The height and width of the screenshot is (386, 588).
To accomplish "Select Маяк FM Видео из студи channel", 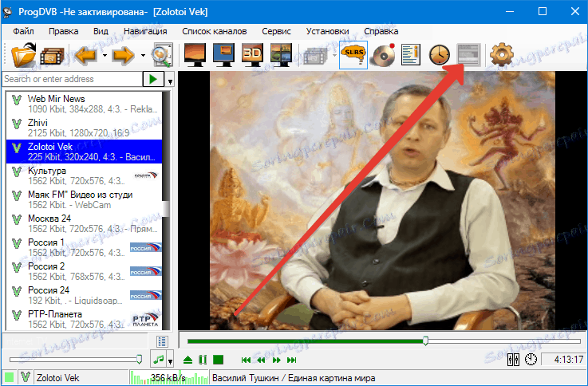I will click(84, 199).
